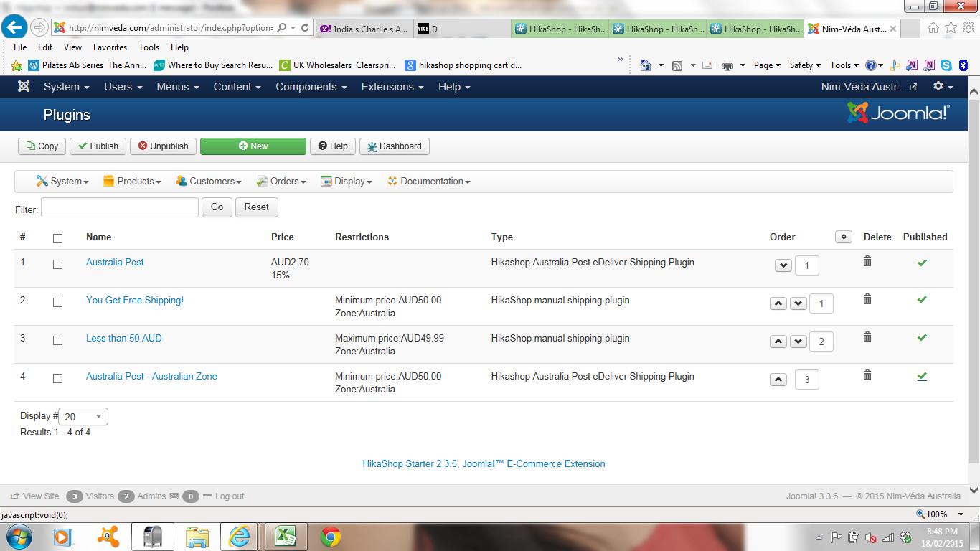Open Excel from the taskbar
This screenshot has width=980, height=551.
point(286,536)
